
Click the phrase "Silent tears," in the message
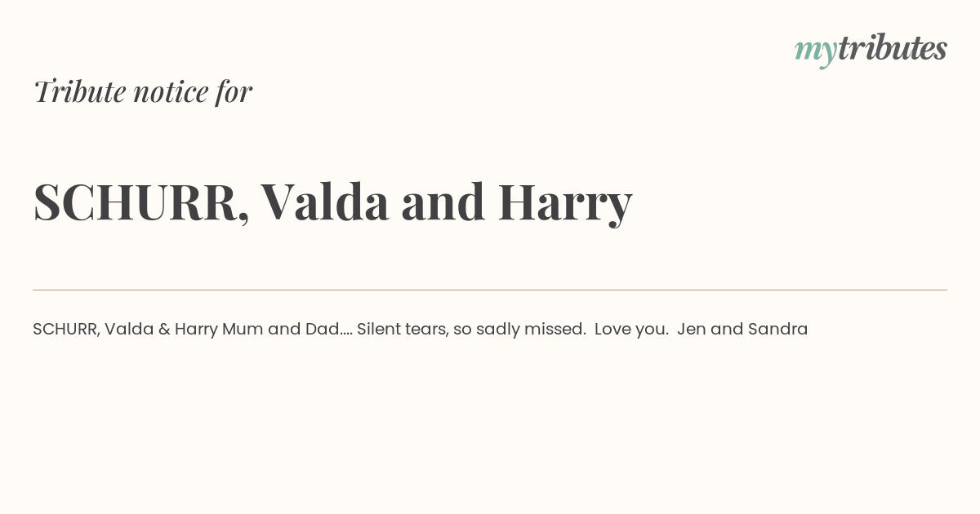click(403, 330)
